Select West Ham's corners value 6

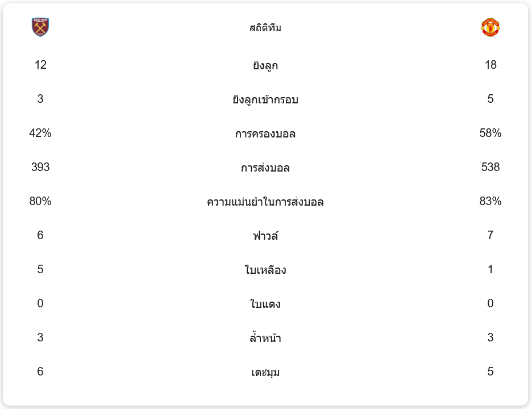[40, 372]
